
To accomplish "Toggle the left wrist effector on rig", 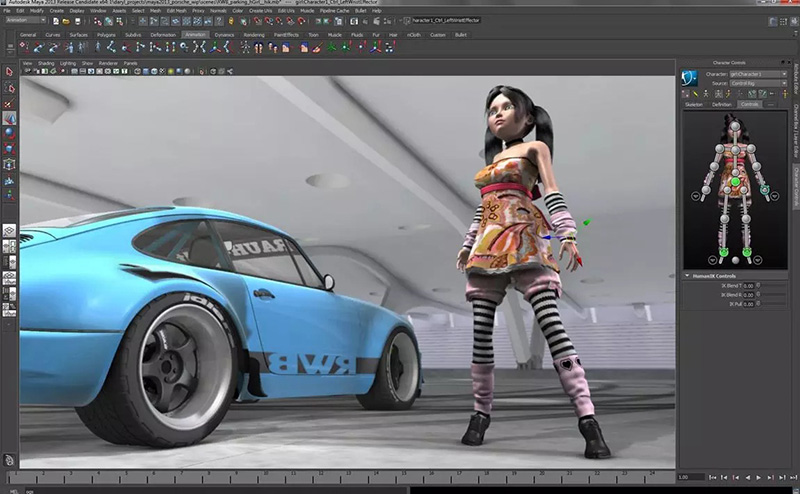I will point(764,190).
